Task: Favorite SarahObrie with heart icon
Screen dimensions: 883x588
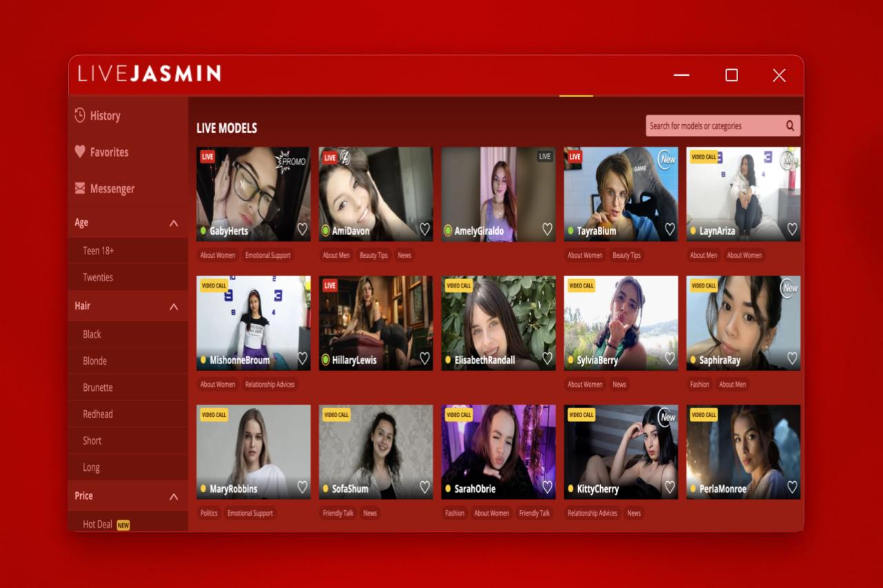Action: point(547,487)
